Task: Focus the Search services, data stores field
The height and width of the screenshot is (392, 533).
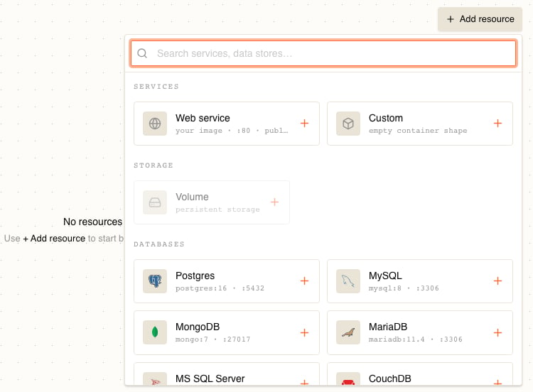Action: [323, 53]
